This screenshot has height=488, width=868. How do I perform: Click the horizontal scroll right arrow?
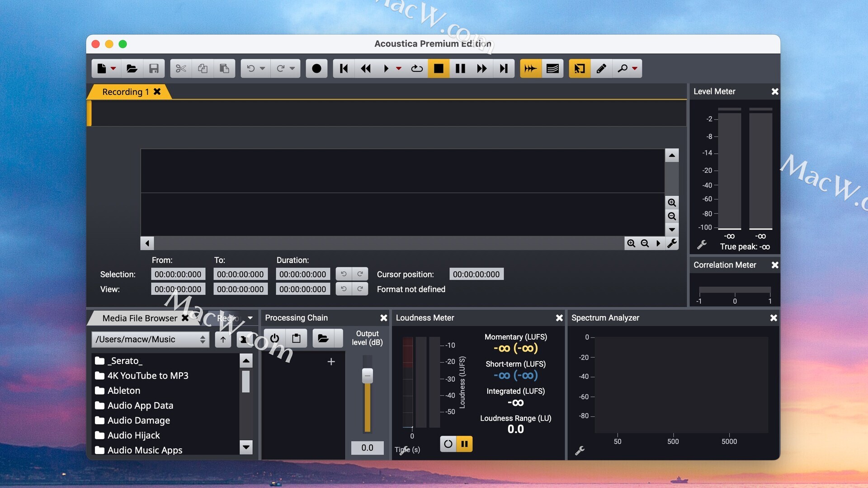pyautogui.click(x=658, y=243)
